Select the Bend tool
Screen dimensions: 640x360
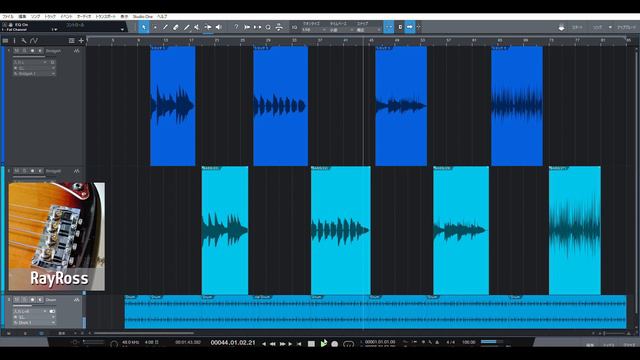click(208, 27)
